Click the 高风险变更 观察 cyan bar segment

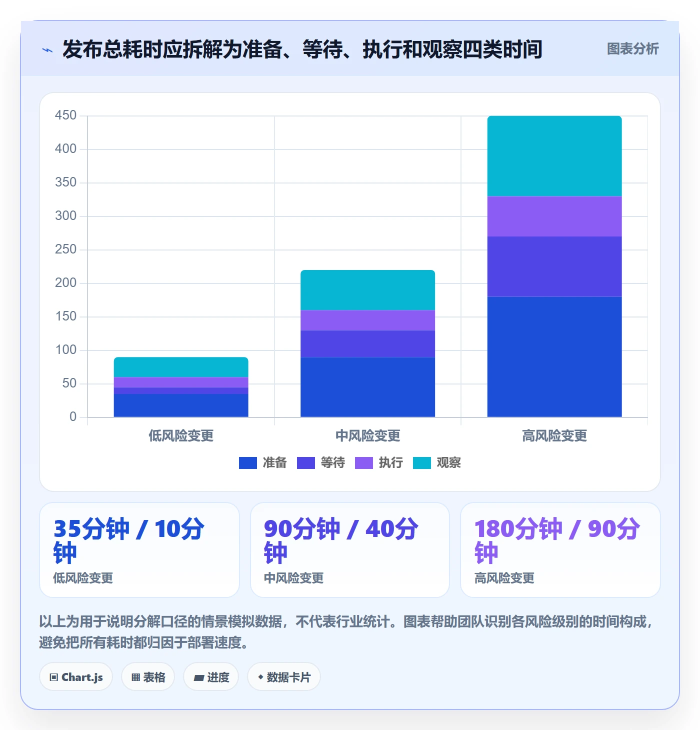tap(554, 156)
